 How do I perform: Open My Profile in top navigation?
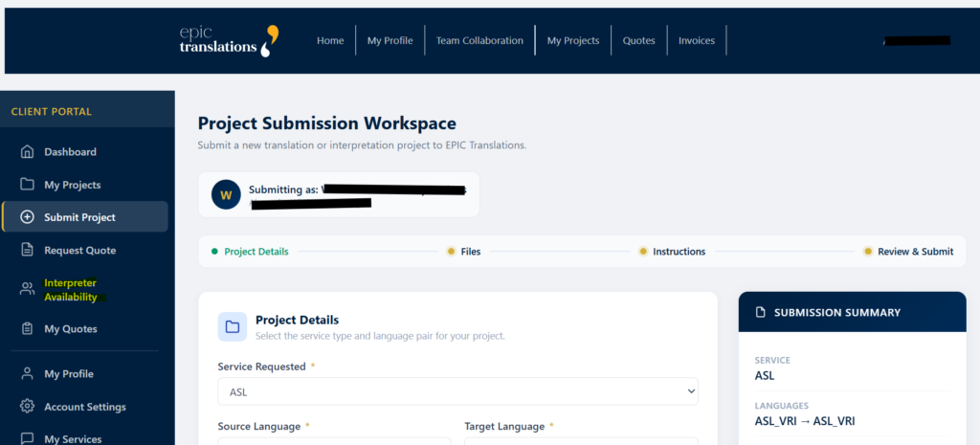tap(390, 40)
